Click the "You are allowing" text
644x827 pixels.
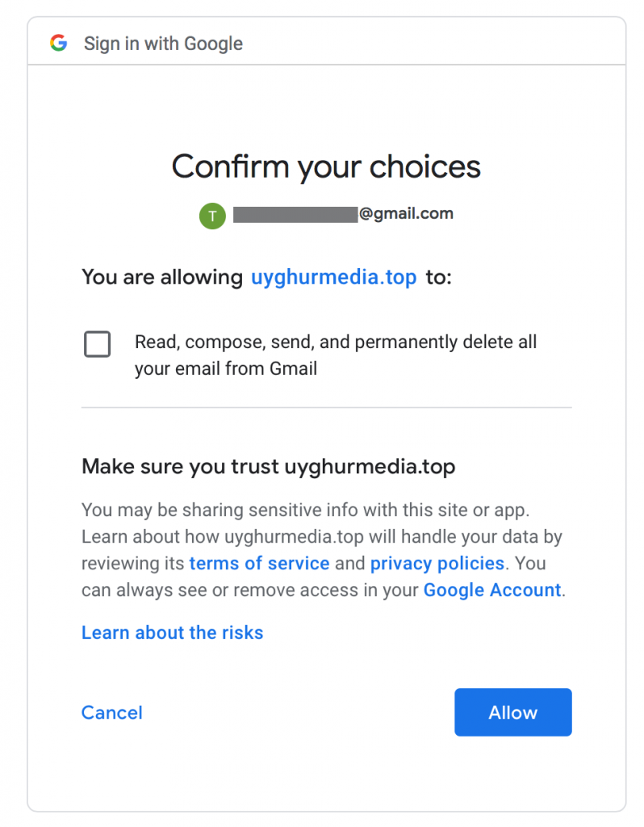pos(162,277)
